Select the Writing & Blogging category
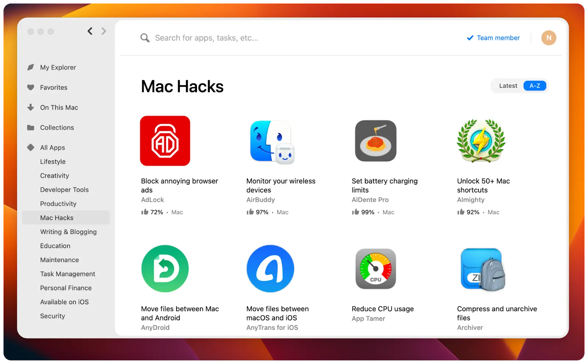Screen dimensions: 588x364 pyautogui.click(x=68, y=232)
